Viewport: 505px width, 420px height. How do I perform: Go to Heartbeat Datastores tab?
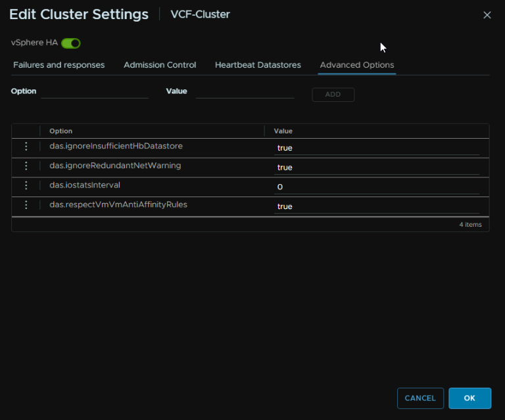[x=258, y=65]
